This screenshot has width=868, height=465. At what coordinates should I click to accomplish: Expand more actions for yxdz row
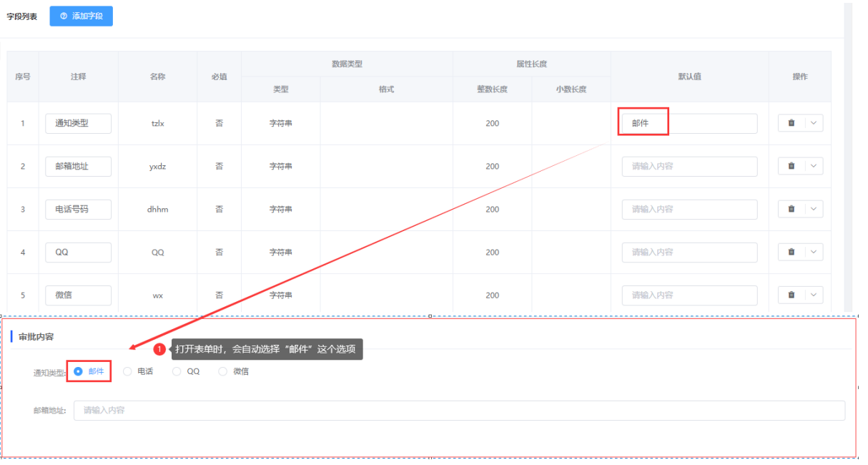pos(814,166)
